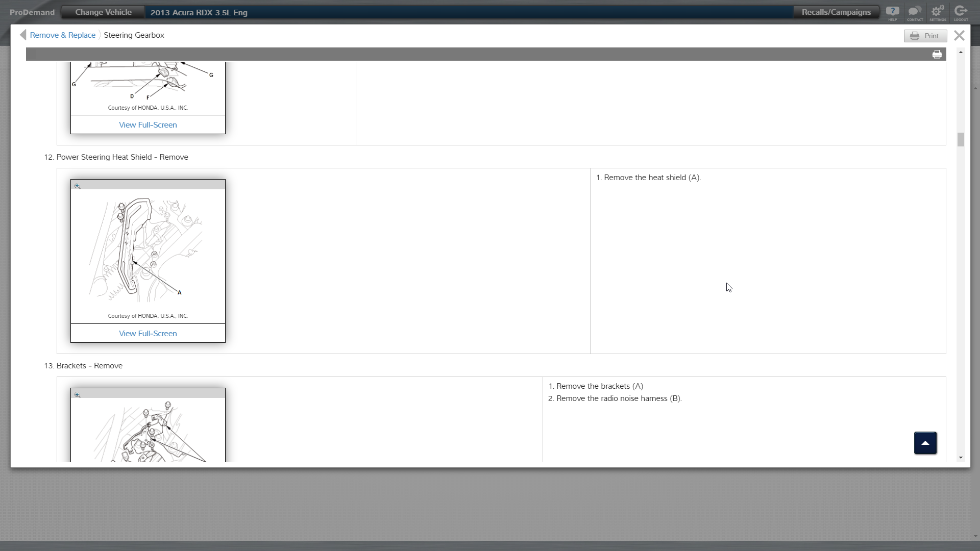Click the article scrollbar down arrow
The image size is (980, 551).
(x=961, y=458)
